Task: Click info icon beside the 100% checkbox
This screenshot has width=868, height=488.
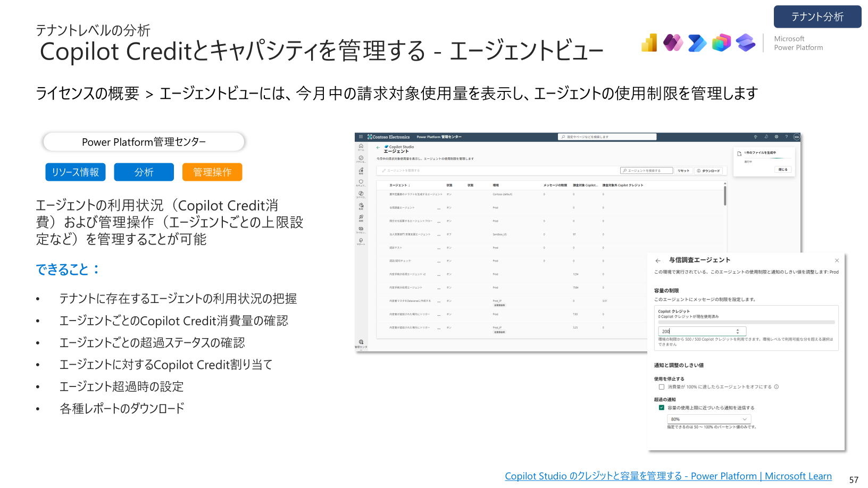Action: click(777, 387)
